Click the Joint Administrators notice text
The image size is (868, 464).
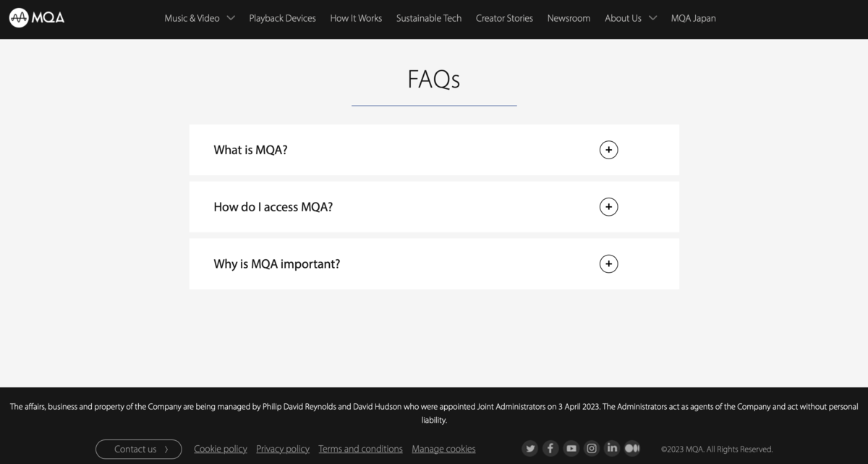click(434, 413)
